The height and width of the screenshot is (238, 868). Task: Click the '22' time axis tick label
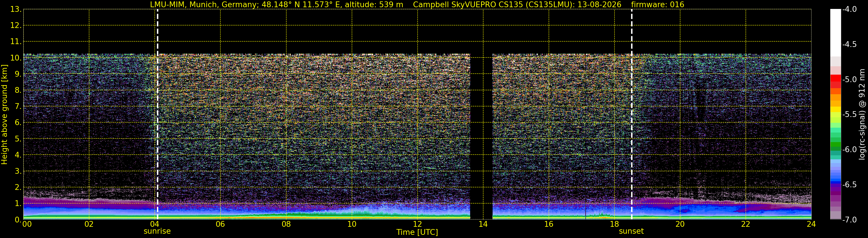coord(746,224)
